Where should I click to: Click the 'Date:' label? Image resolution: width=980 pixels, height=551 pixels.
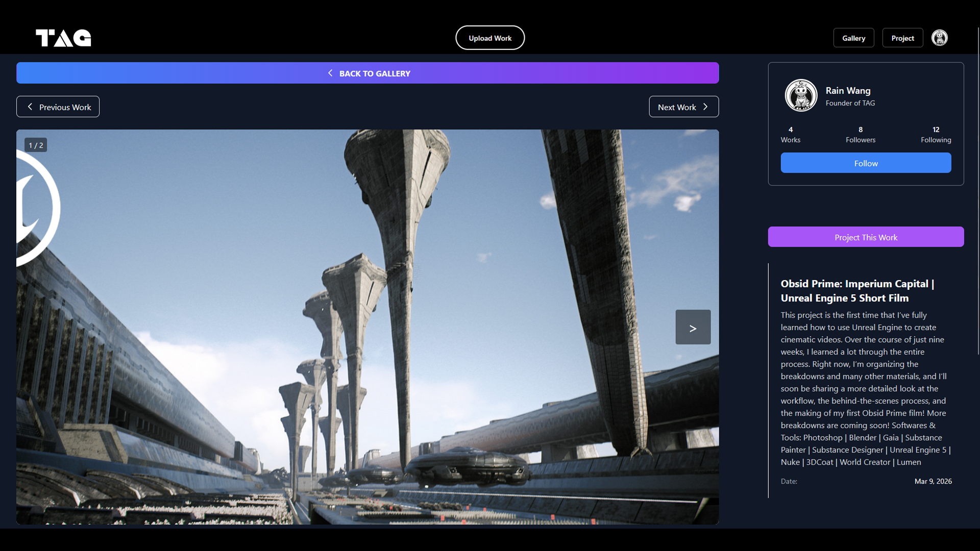pos(789,481)
